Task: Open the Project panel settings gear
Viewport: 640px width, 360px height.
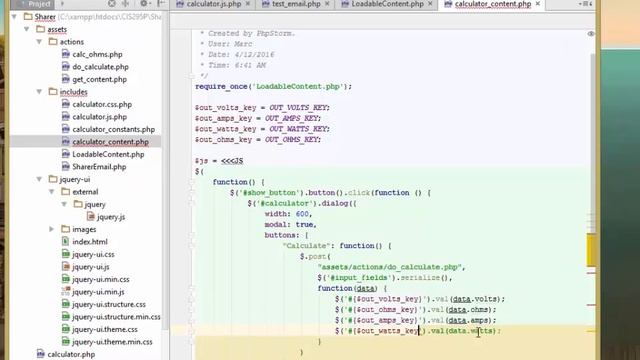Action: [144, 4]
